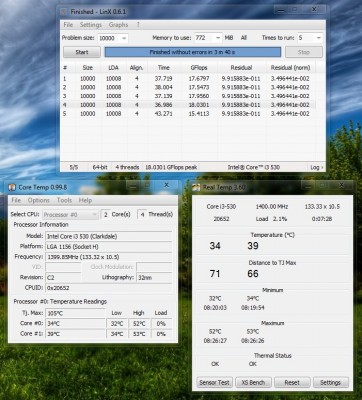Click the Stop button in LinX
The height and width of the screenshot is (400, 362).
(x=304, y=52)
